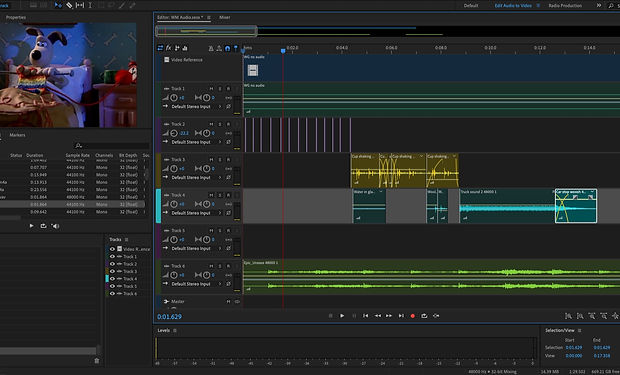Toggle the snapping magnet icon

click(227, 48)
